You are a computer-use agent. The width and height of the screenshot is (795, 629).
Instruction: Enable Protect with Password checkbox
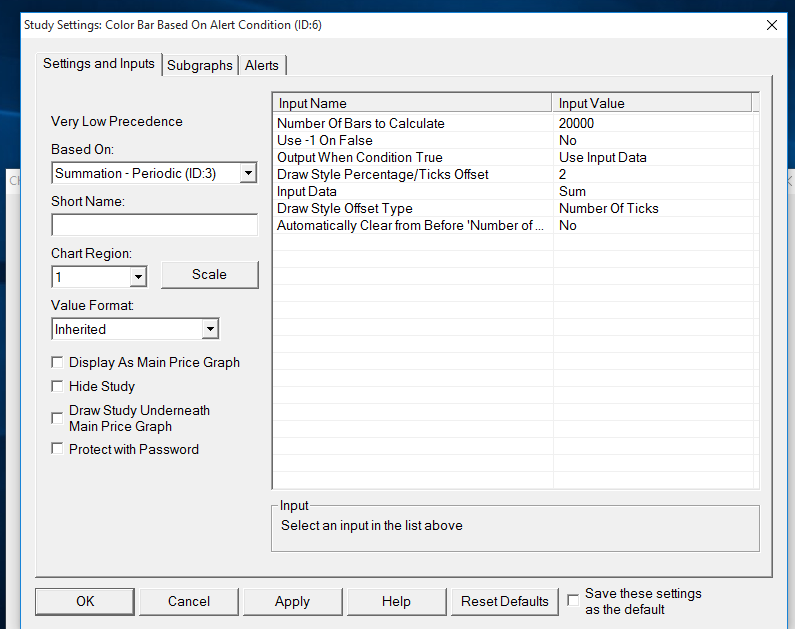point(57,449)
